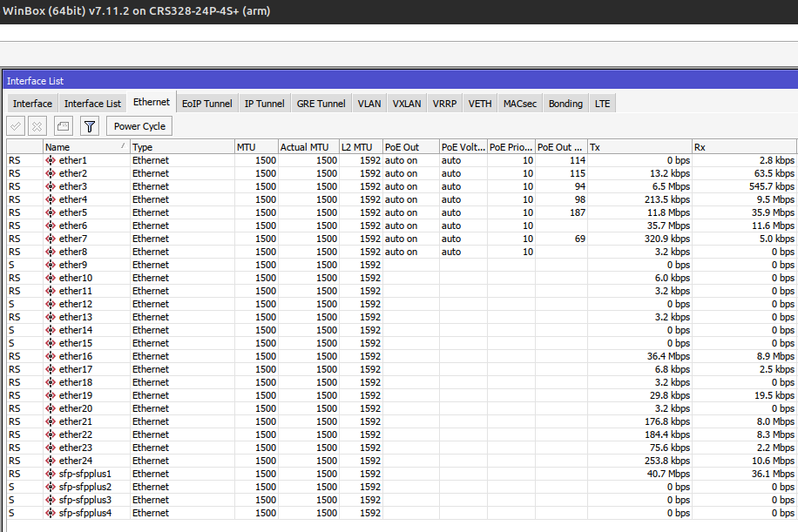The height and width of the screenshot is (532, 798).
Task: Click the ether13 name cell
Action: click(86, 317)
